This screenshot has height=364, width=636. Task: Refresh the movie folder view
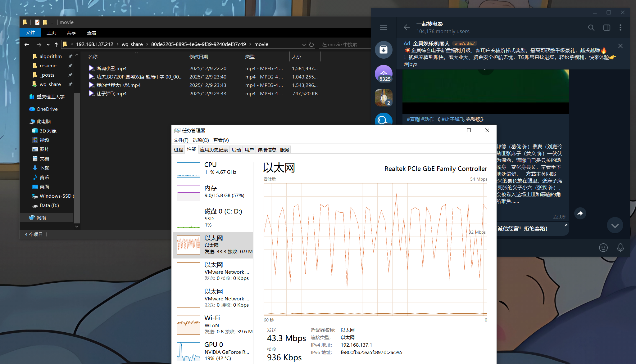point(311,44)
